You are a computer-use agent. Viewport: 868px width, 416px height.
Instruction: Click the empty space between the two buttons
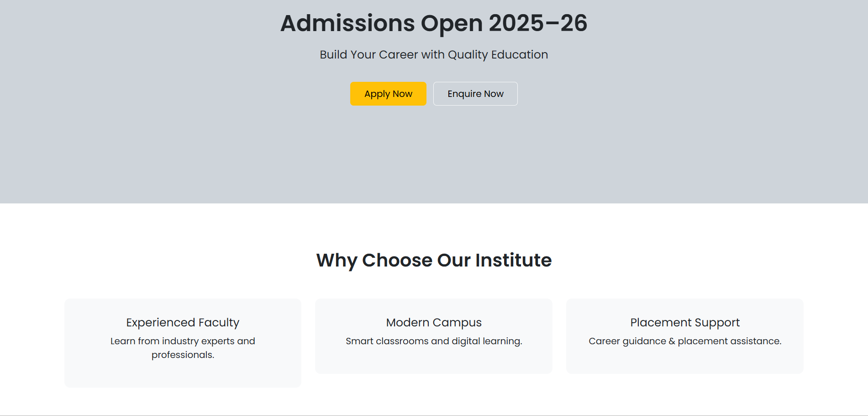tap(430, 93)
